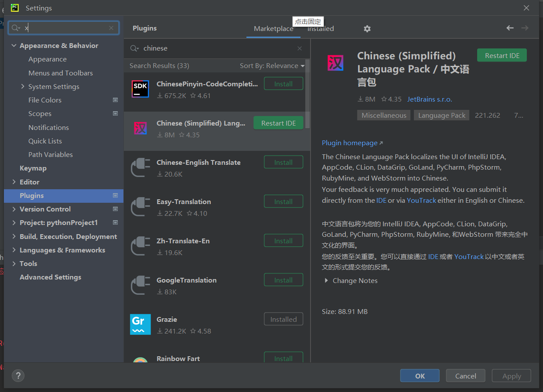Click the PyCharm logo in title bar
543x392 pixels.
click(15, 8)
